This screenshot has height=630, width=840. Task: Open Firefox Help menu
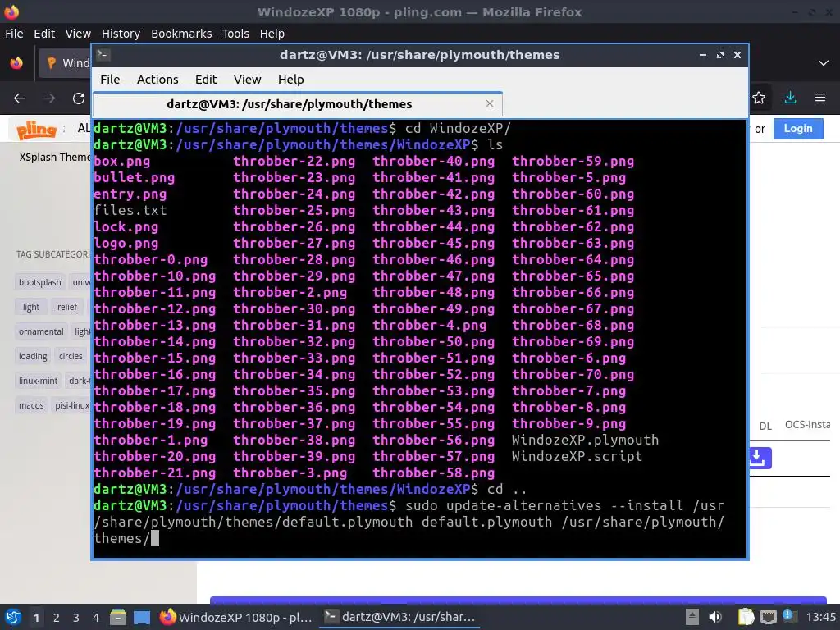click(272, 34)
